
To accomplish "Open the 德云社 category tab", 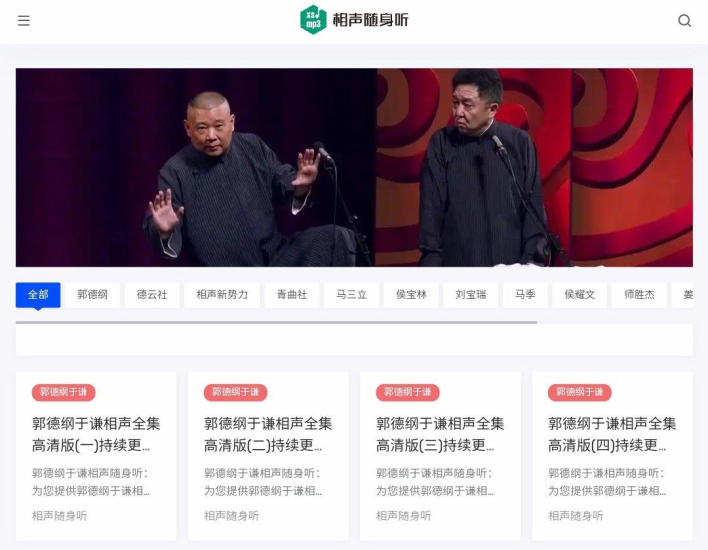I will pyautogui.click(x=152, y=295).
